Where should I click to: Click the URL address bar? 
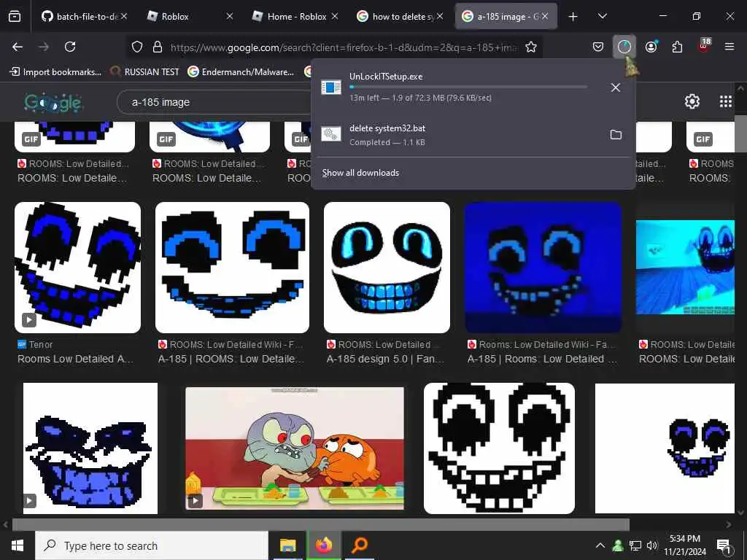[x=344, y=47]
